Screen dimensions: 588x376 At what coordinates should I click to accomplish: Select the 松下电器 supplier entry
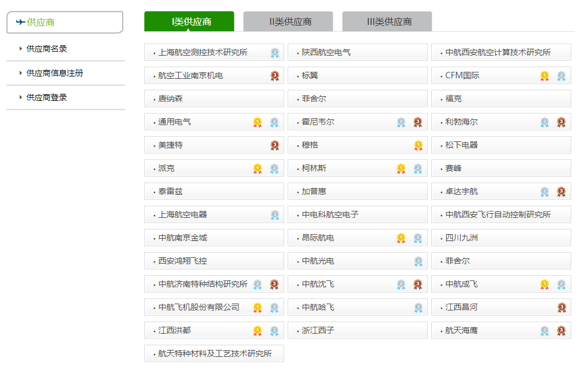[501, 145]
